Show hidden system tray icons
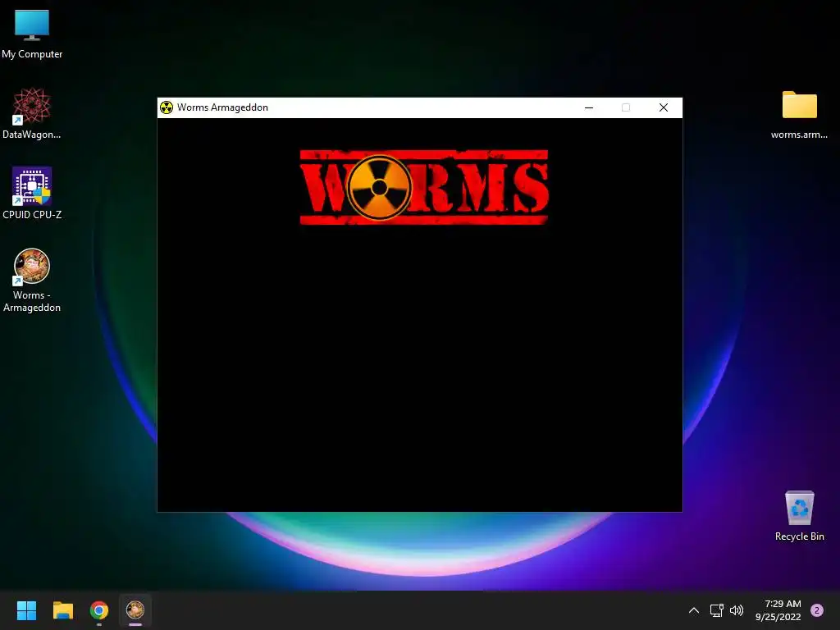The width and height of the screenshot is (840, 630). [694, 610]
